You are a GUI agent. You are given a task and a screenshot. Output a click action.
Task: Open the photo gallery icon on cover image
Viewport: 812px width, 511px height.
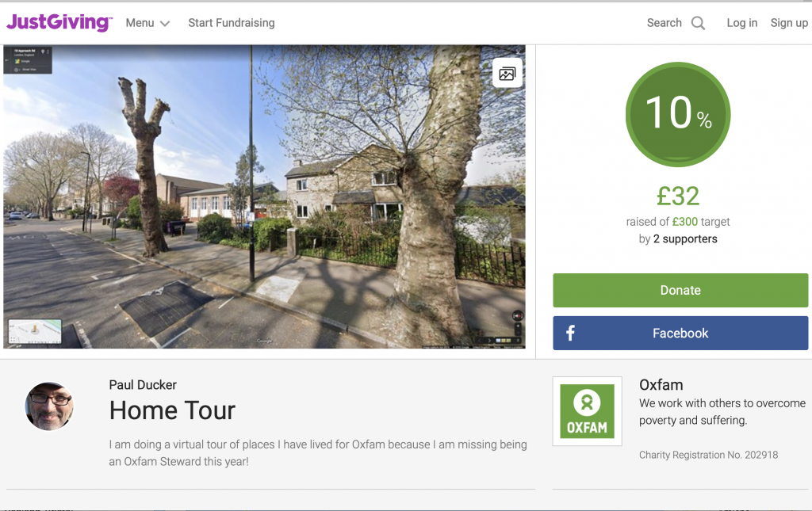point(507,74)
